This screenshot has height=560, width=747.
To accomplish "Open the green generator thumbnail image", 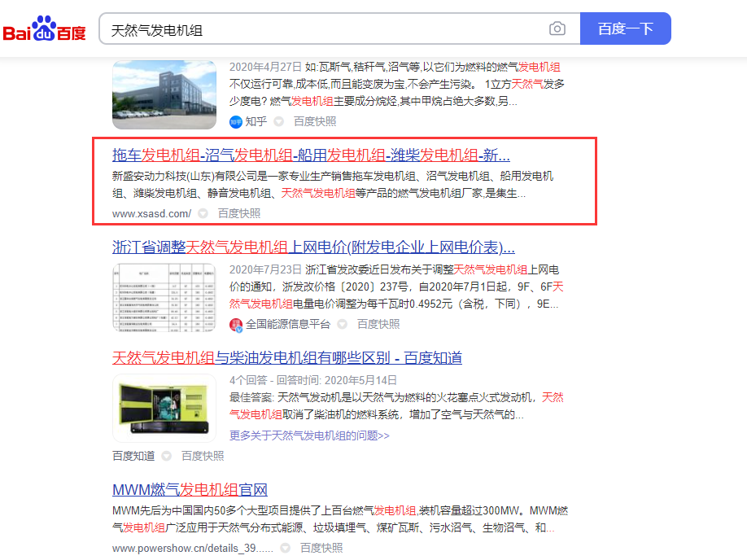I will pos(164,408).
